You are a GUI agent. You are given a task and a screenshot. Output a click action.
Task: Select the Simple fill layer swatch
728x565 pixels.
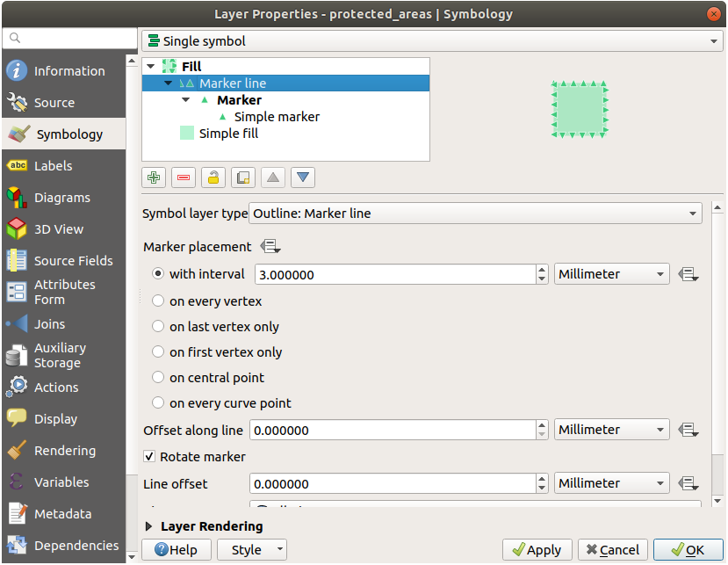click(186, 134)
